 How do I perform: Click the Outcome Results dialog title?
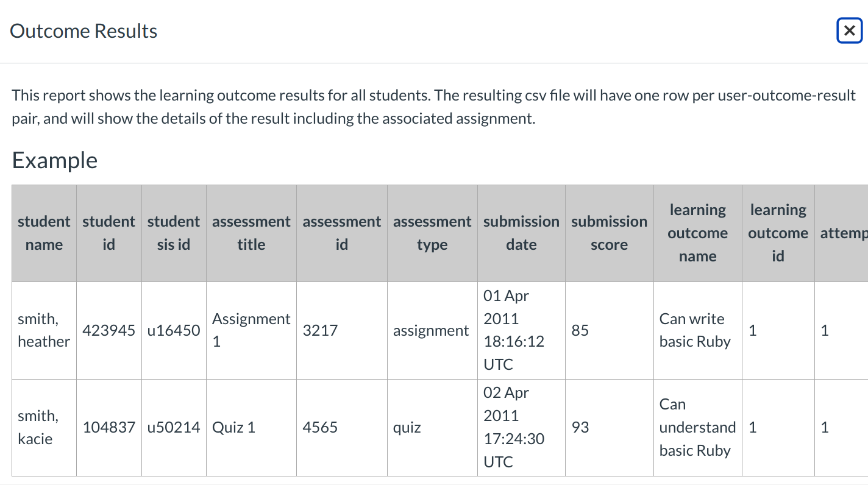point(83,30)
